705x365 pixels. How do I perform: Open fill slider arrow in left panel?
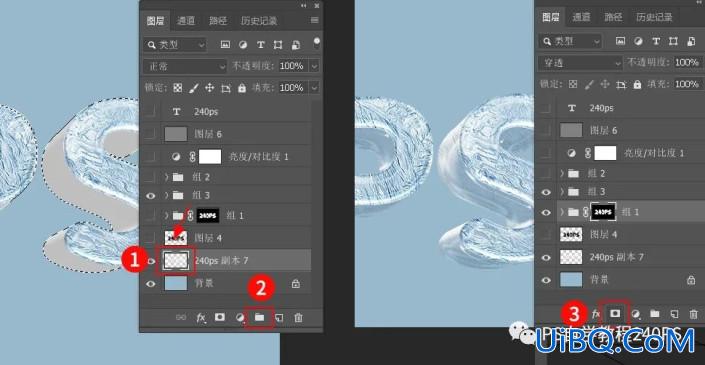314,88
